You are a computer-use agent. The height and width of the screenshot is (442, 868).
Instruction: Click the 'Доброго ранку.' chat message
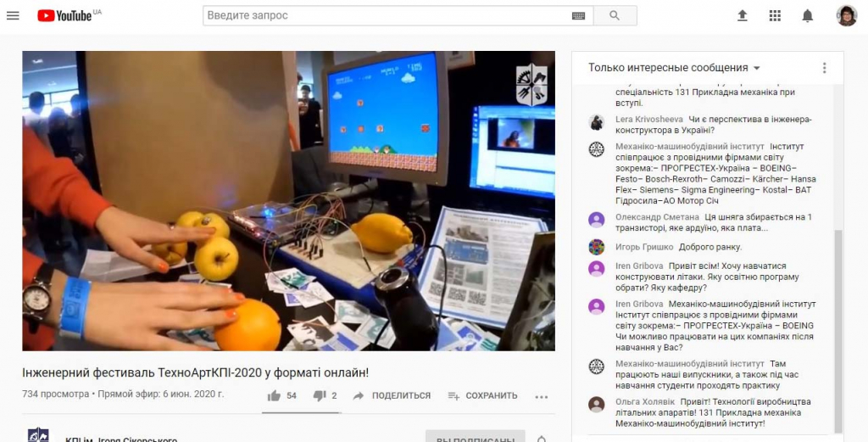click(x=710, y=247)
